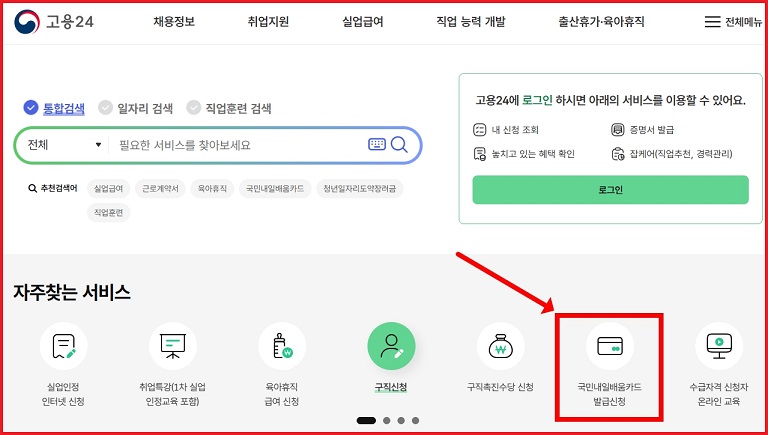Open 국민내일배움카드 발급신청 card icon
Image resolution: width=768 pixels, height=435 pixels.
(610, 346)
